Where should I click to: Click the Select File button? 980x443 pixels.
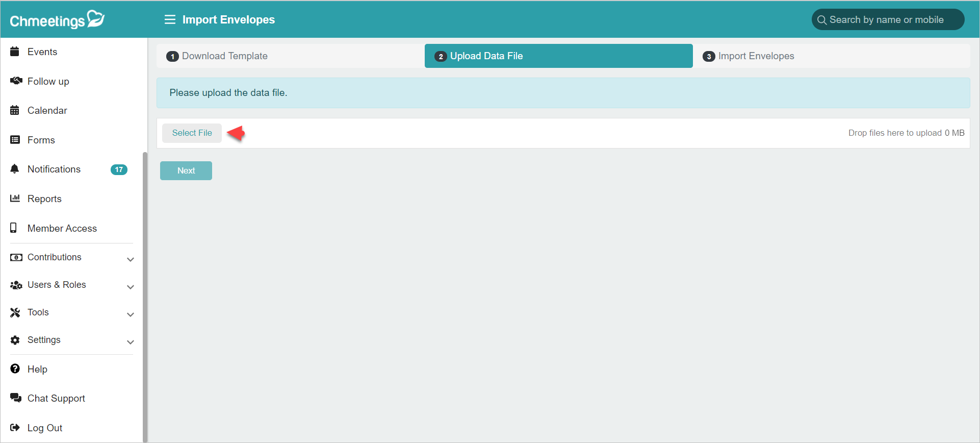pyautogui.click(x=192, y=133)
